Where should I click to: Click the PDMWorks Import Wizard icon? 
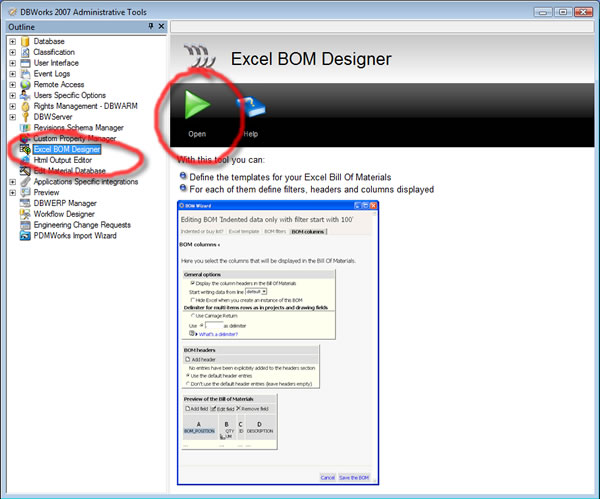(25, 235)
